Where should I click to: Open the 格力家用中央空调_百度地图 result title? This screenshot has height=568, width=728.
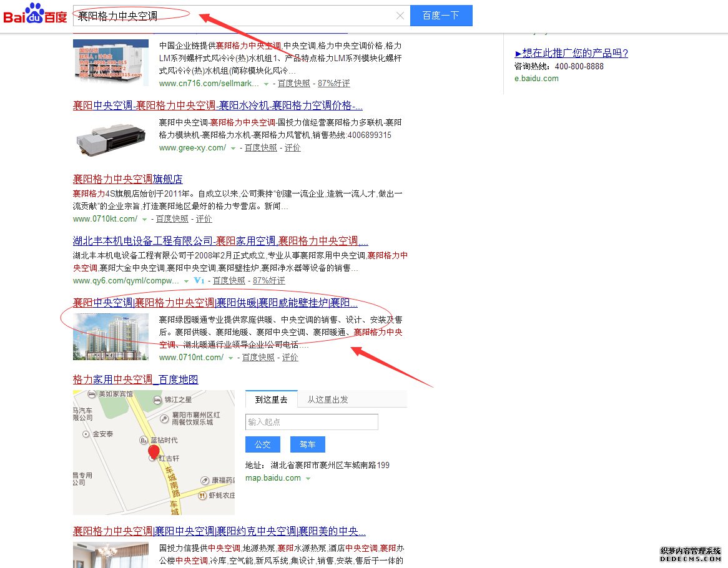pos(135,379)
